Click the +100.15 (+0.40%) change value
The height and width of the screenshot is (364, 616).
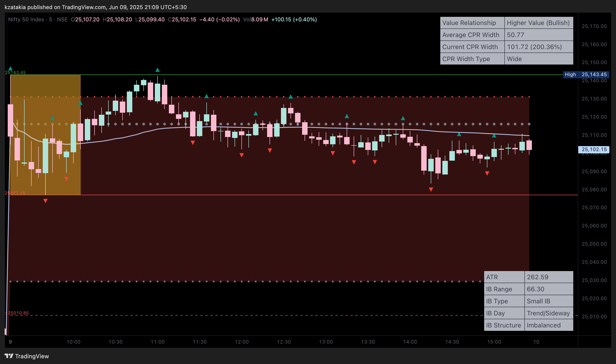click(x=294, y=19)
